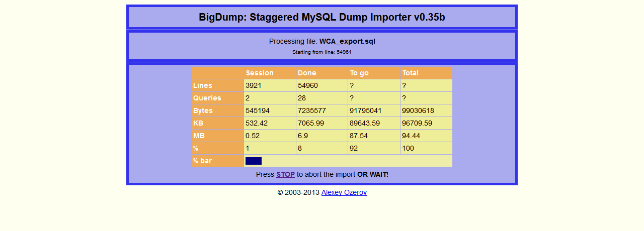Image resolution: width=644 pixels, height=231 pixels.
Task: Click to-go bytes value 91795041
Action: point(366,110)
